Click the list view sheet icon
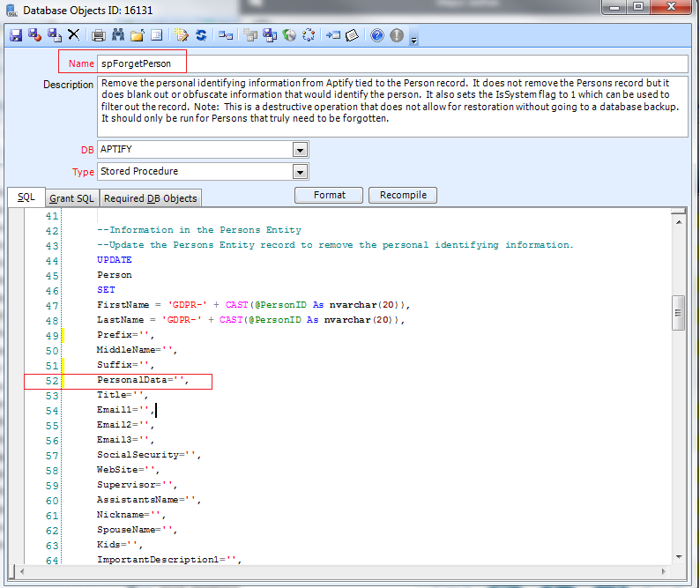The width and height of the screenshot is (700, 588). (x=157, y=35)
